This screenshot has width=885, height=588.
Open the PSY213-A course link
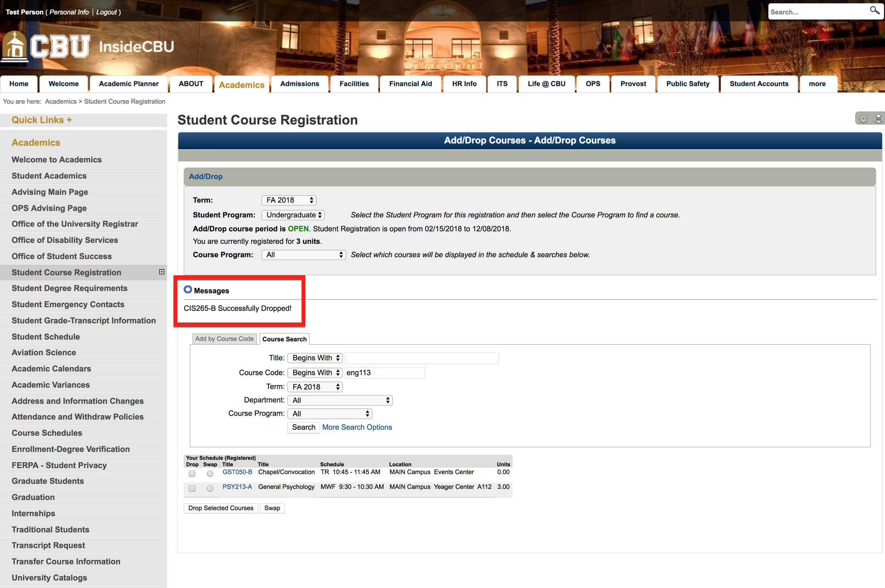click(237, 487)
